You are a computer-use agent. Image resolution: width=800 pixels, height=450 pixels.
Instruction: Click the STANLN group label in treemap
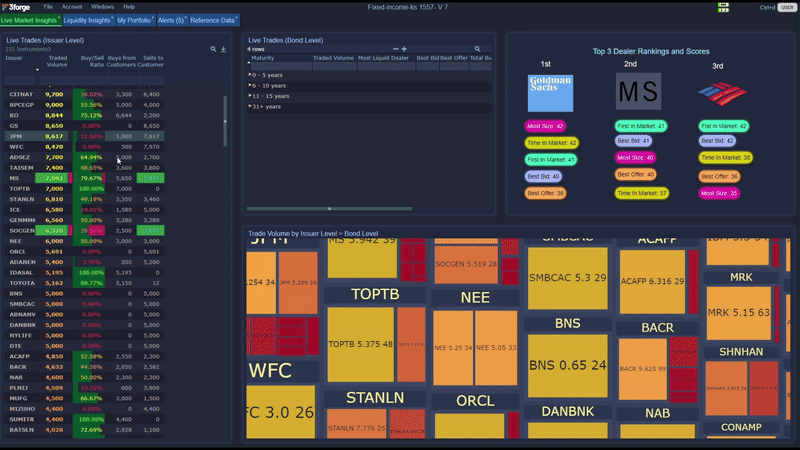pyautogui.click(x=375, y=398)
